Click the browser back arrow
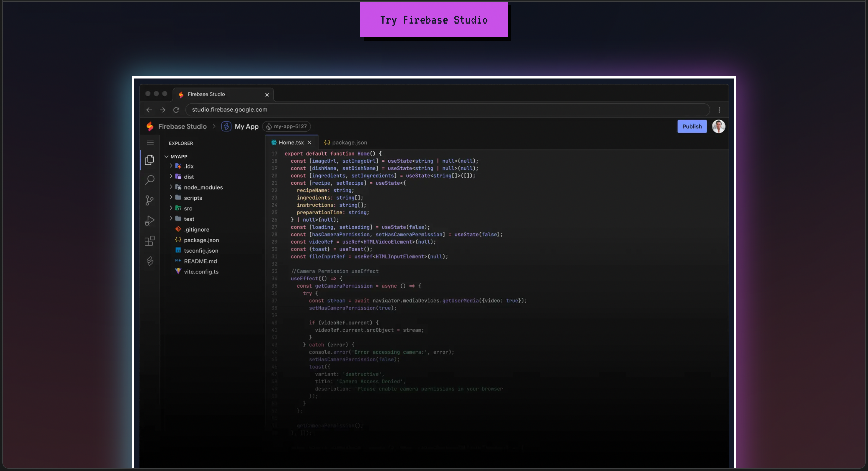The height and width of the screenshot is (471, 868). [x=149, y=110]
